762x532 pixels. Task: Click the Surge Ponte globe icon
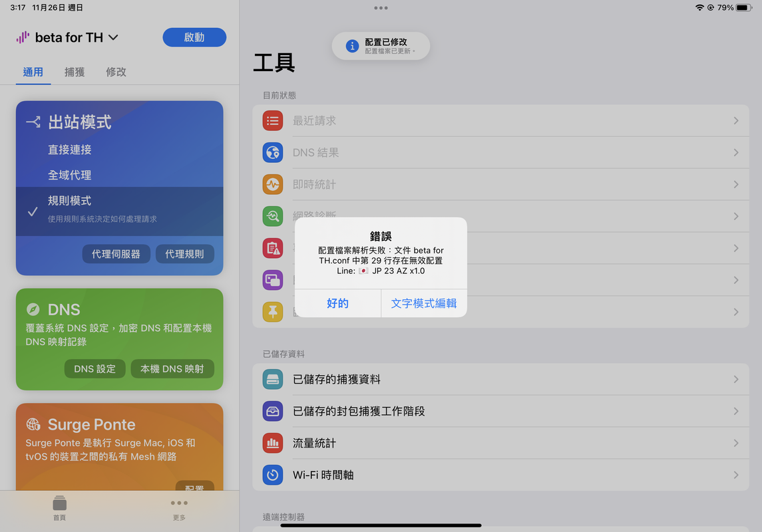click(x=33, y=424)
